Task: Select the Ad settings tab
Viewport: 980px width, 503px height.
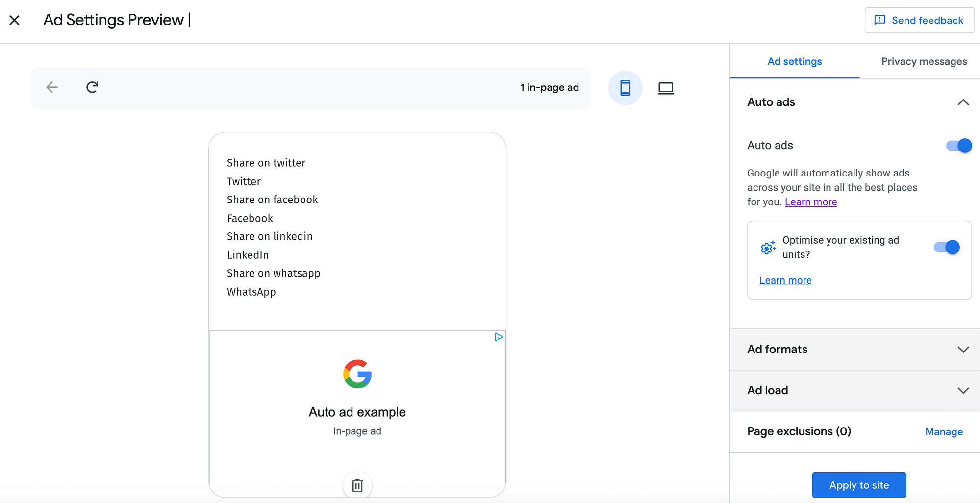Action: (794, 61)
